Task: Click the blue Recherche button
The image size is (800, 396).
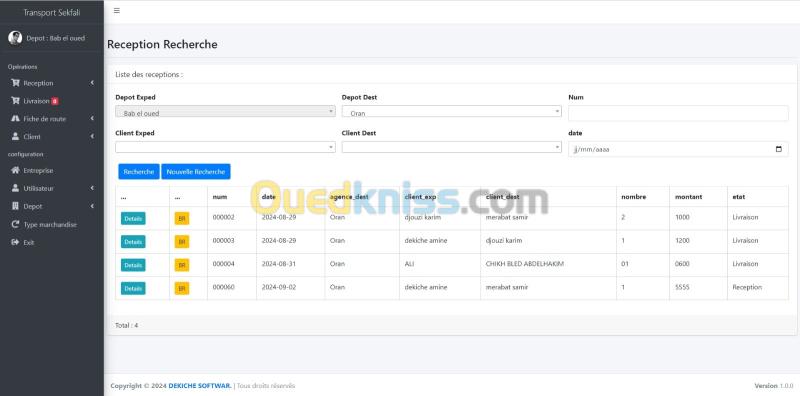Action: 139,172
